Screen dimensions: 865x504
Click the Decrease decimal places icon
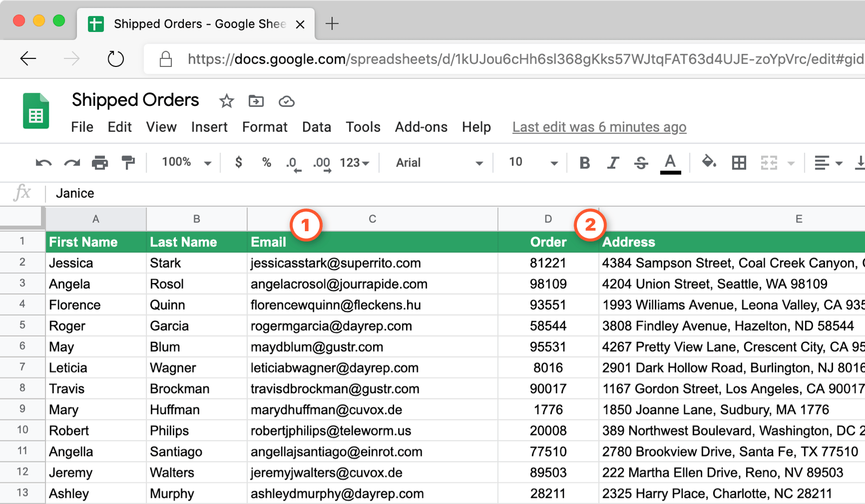pos(292,162)
